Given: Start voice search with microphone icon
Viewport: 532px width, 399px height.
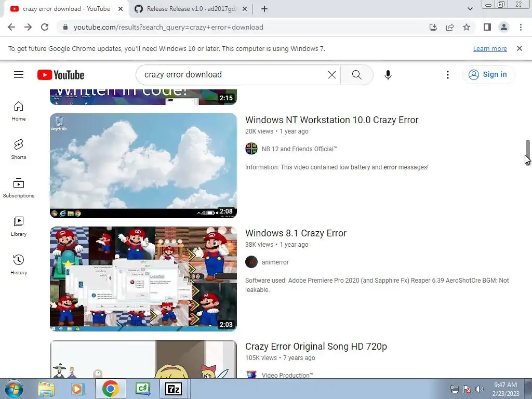Looking at the screenshot, I should tap(388, 75).
